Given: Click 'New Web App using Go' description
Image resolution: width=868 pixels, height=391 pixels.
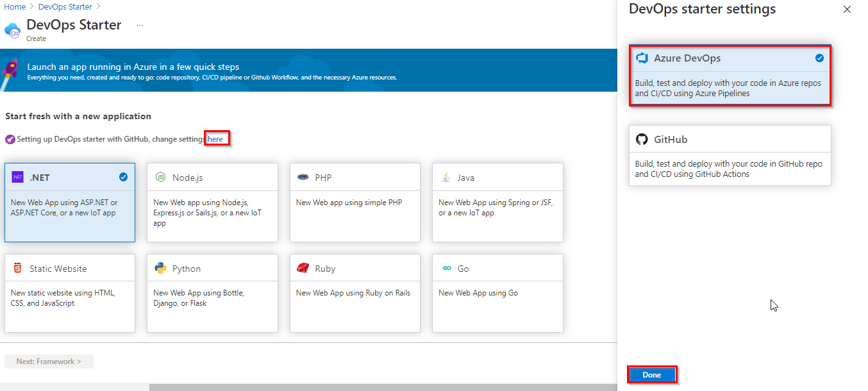Looking at the screenshot, I should [x=478, y=293].
